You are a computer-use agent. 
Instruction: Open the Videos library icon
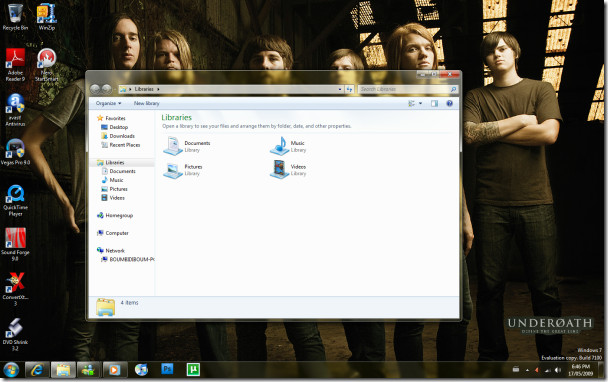point(280,170)
